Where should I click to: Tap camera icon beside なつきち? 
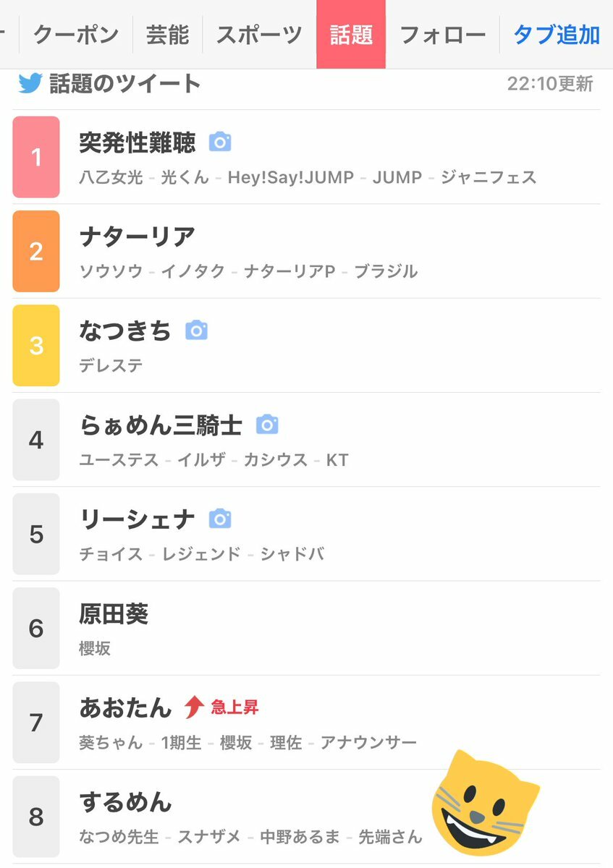(x=196, y=331)
